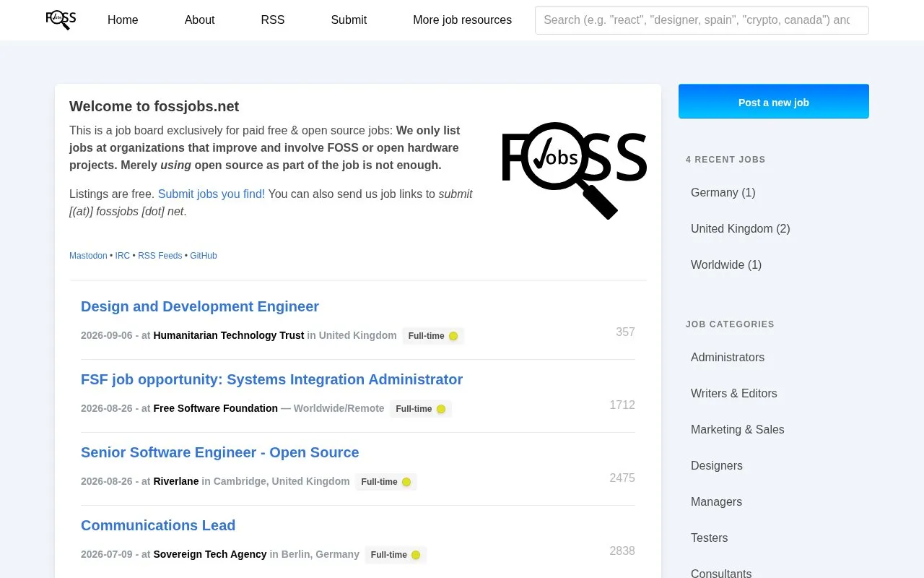Click view count 357
This screenshot has width=924, height=578.
click(x=625, y=332)
